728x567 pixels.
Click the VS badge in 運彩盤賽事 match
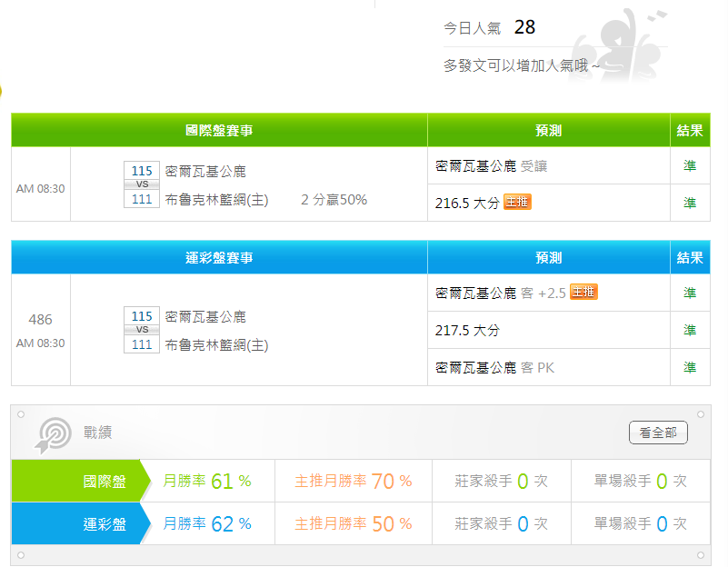point(142,331)
